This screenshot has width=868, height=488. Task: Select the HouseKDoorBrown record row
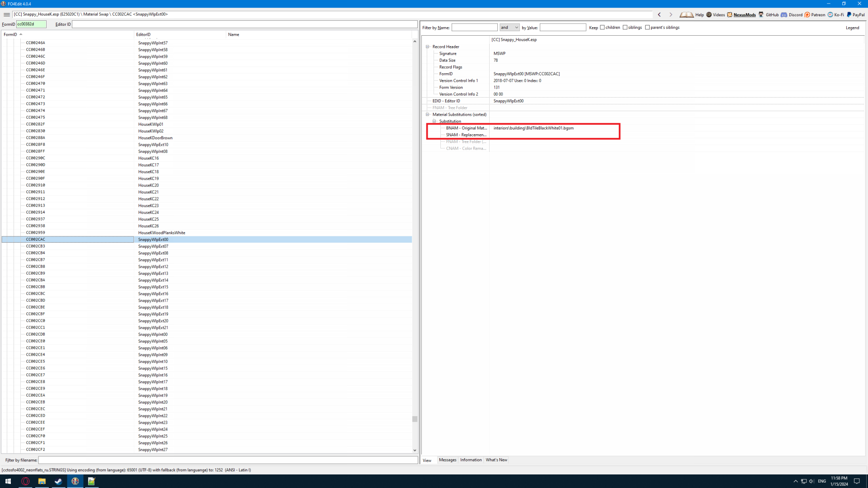point(155,138)
